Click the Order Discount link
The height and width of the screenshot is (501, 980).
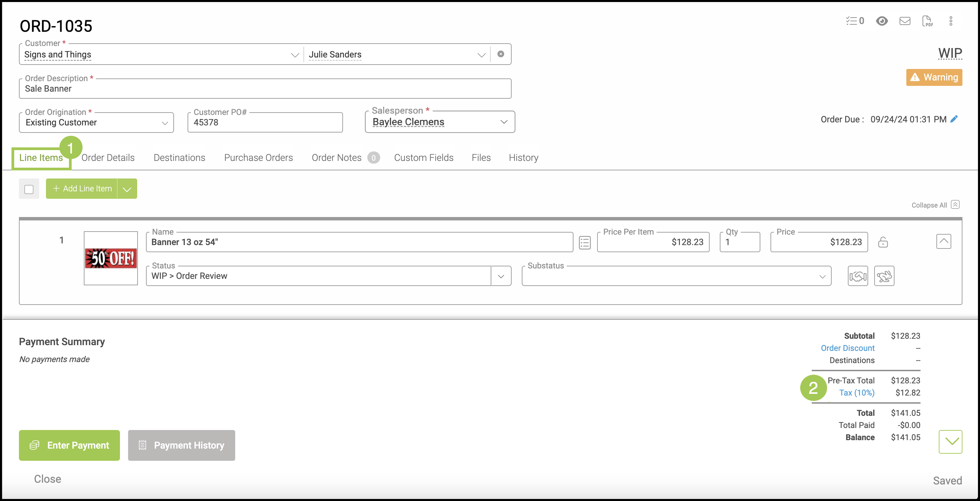pyautogui.click(x=847, y=348)
